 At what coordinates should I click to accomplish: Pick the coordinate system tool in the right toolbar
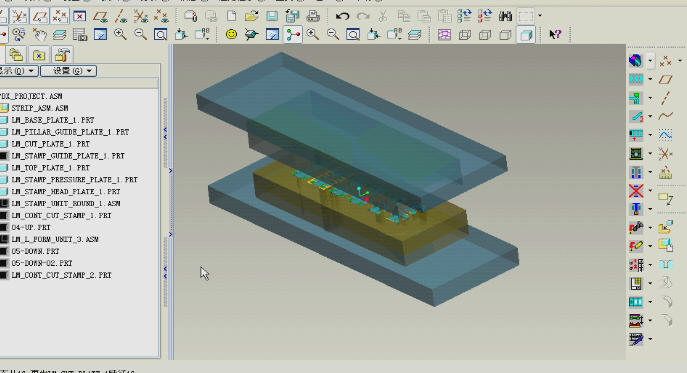666,153
